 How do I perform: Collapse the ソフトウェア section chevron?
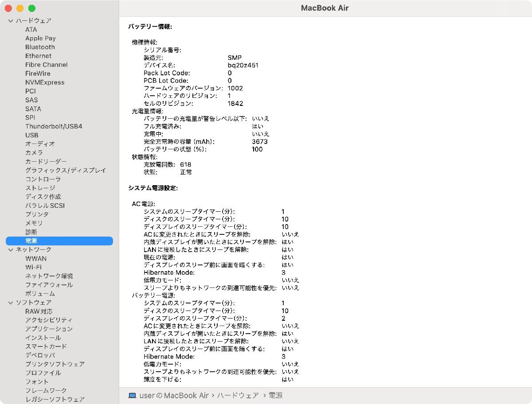[11, 303]
